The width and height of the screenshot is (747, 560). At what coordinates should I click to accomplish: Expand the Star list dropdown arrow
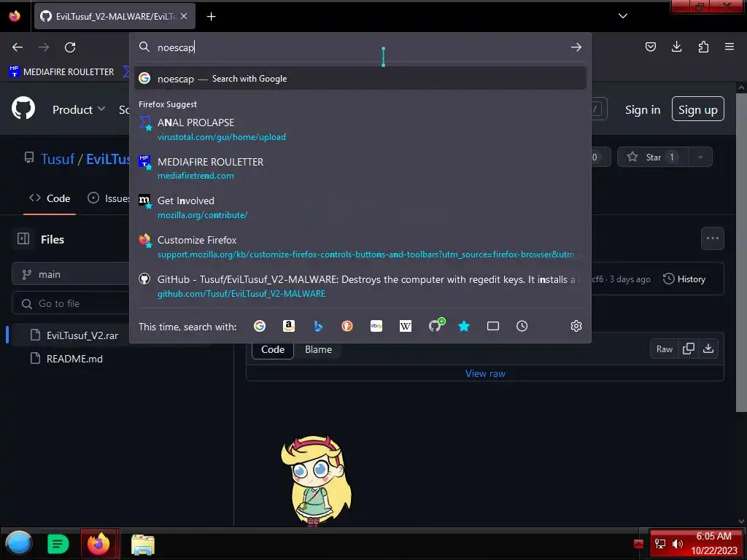pyautogui.click(x=700, y=157)
